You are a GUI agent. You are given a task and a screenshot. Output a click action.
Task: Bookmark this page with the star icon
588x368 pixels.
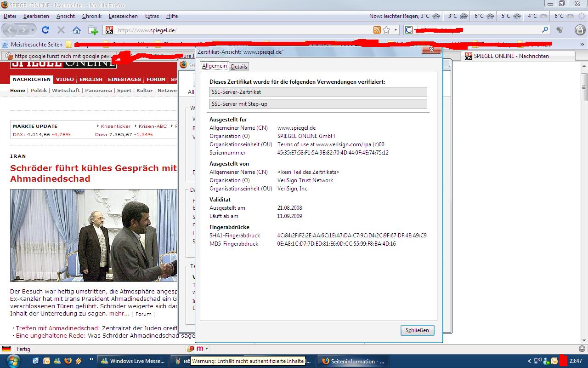[386, 30]
